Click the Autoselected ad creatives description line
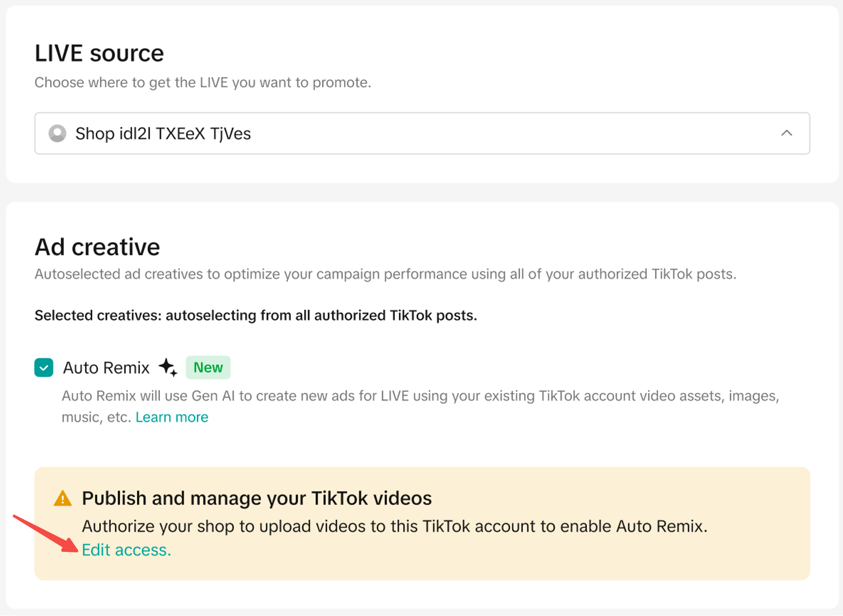 coord(385,274)
